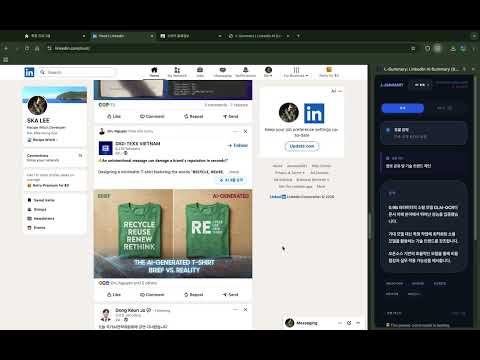Image resolution: width=480 pixels, height=360 pixels.
Task: Open LinkedIn home via the logo
Action: [x=29, y=72]
